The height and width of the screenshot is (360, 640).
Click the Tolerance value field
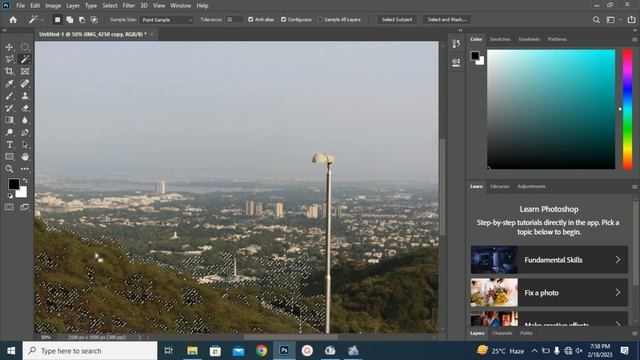[234, 20]
